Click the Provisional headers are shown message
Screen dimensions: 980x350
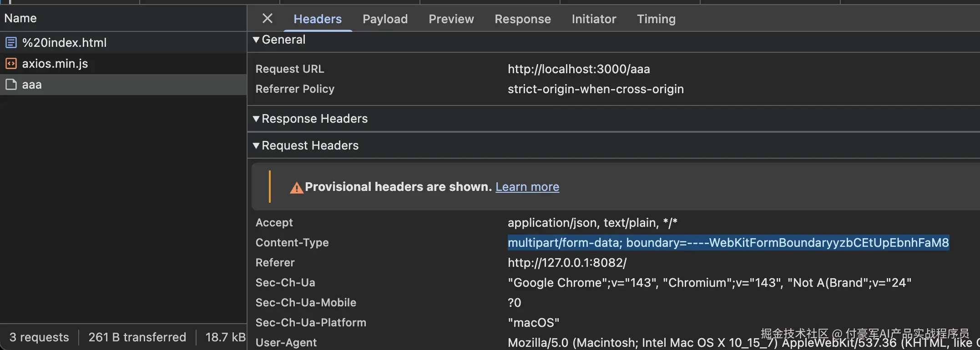(399, 187)
